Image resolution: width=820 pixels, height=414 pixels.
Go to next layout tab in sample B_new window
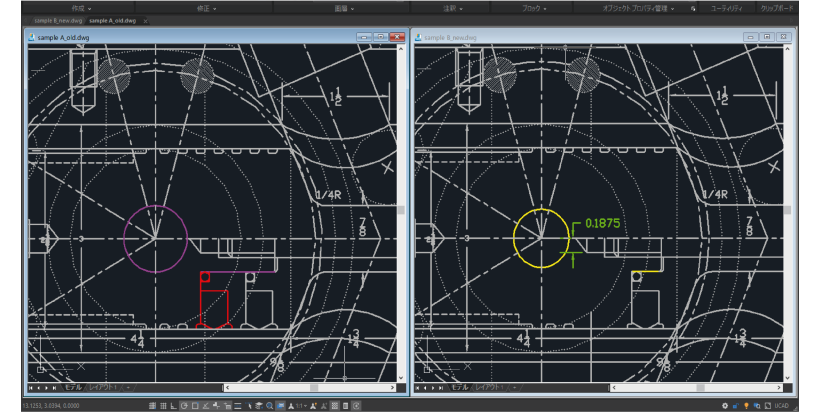pos(434,388)
